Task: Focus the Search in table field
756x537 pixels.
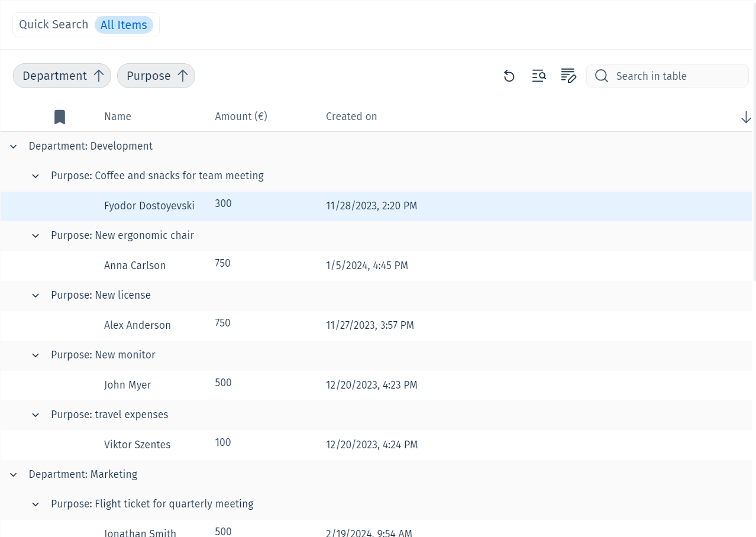Action: (x=667, y=76)
